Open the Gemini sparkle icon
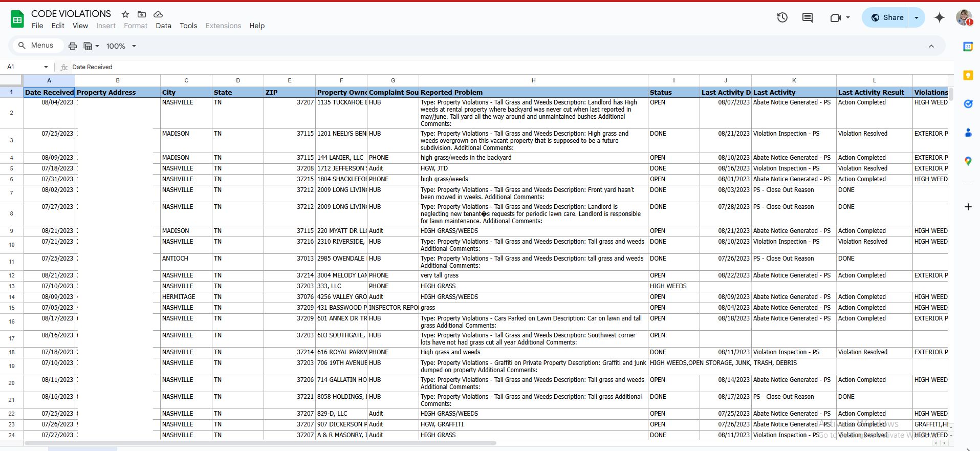The image size is (980, 451). click(940, 17)
